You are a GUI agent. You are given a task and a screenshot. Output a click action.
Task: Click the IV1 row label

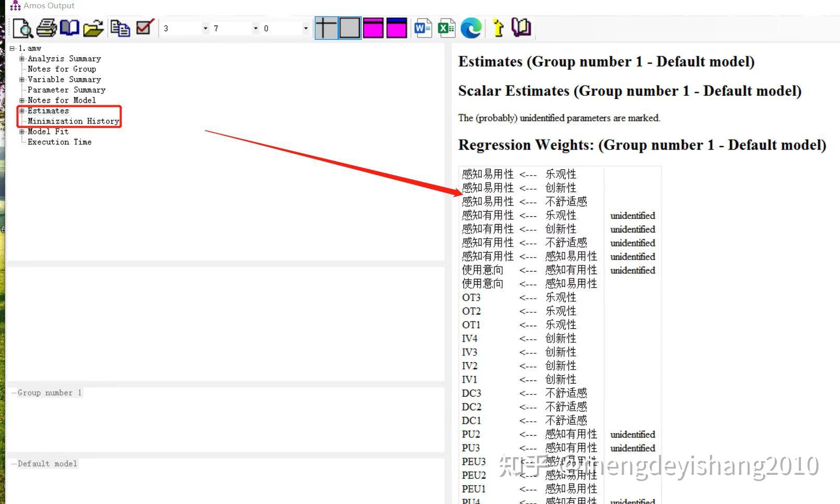[469, 379]
